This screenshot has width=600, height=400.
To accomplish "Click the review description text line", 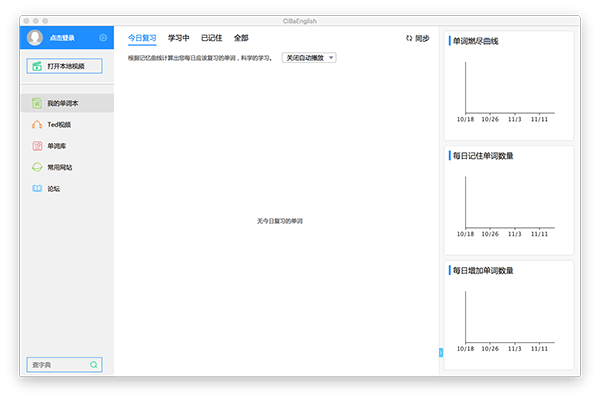I will 200,58.
